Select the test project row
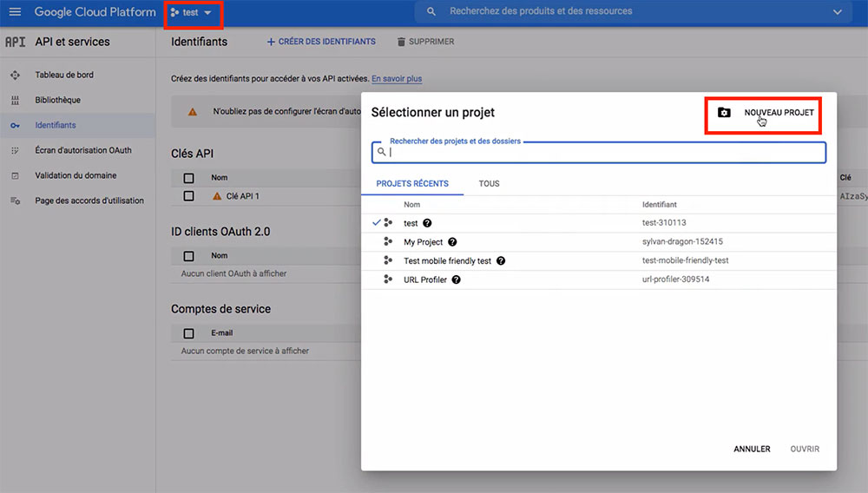Screen dimensions: 868x493 (x=598, y=223)
